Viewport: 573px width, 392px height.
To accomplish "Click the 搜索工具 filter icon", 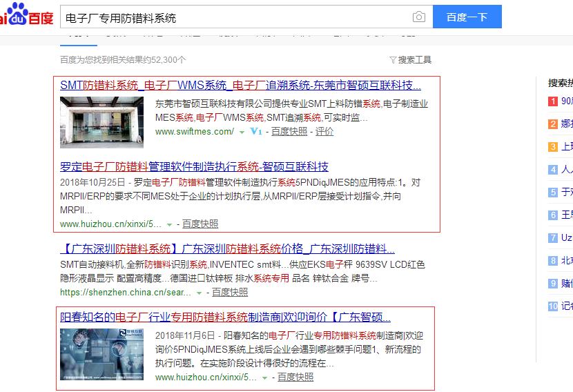I will (393, 60).
